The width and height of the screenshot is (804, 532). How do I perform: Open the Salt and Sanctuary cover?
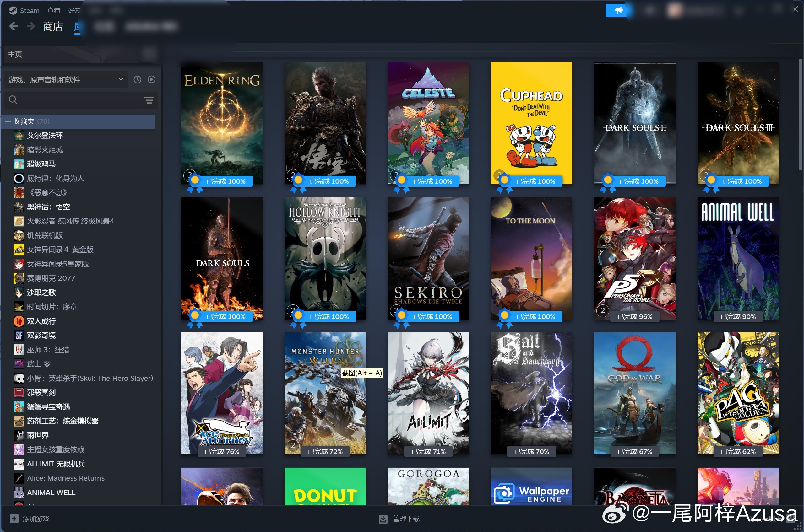[531, 394]
